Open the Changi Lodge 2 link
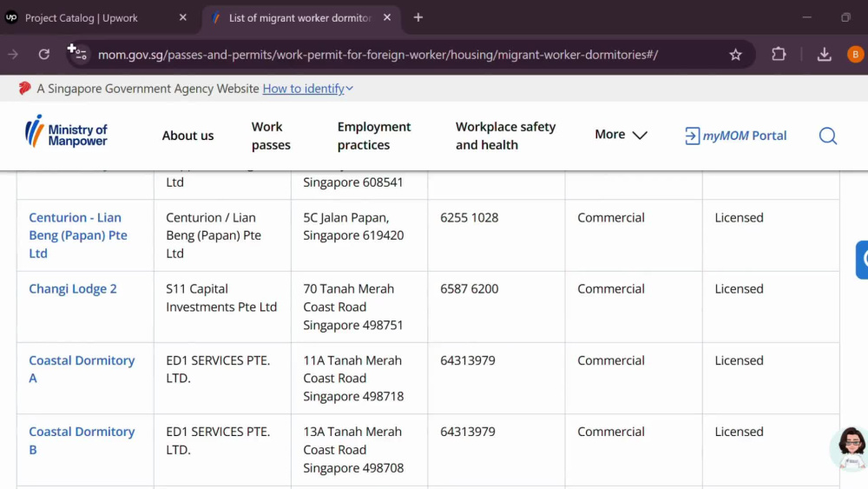 coord(73,289)
